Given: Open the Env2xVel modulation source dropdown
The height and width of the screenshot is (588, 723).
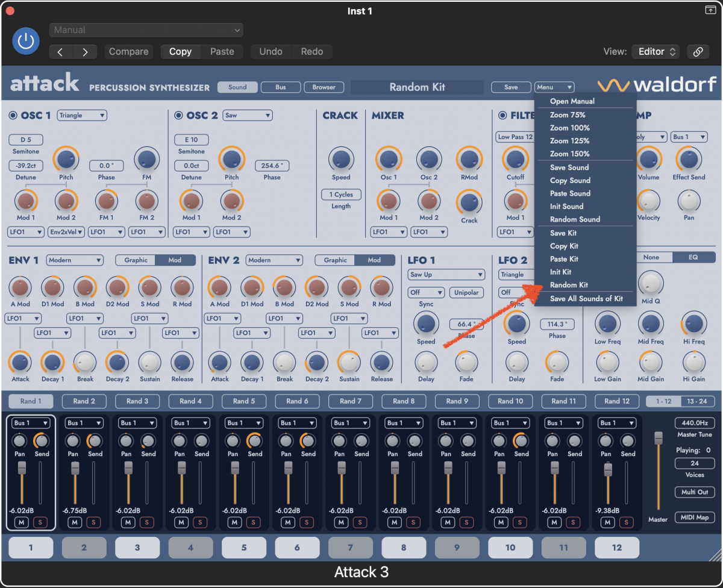Looking at the screenshot, I should (x=65, y=231).
